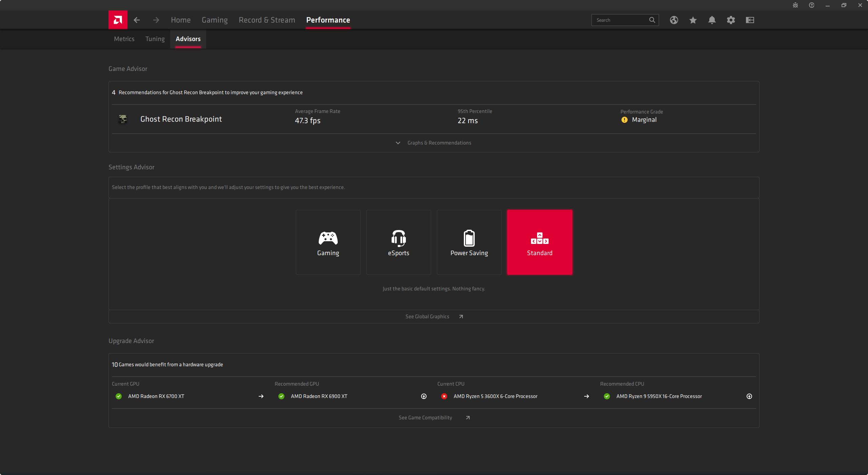Screen dimensions: 868x475
Task: Select the Standard profile
Action: [x=540, y=242]
